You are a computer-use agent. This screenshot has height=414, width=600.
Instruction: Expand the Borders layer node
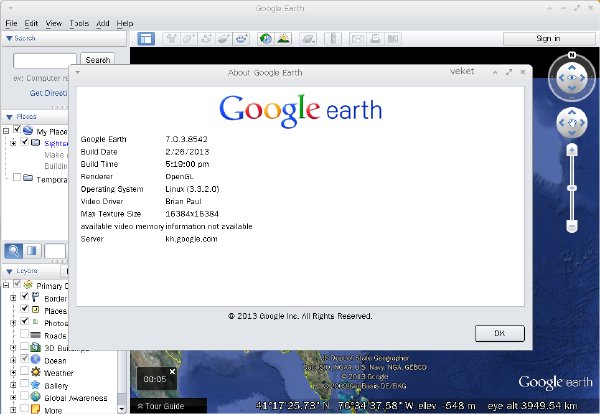coord(13,298)
